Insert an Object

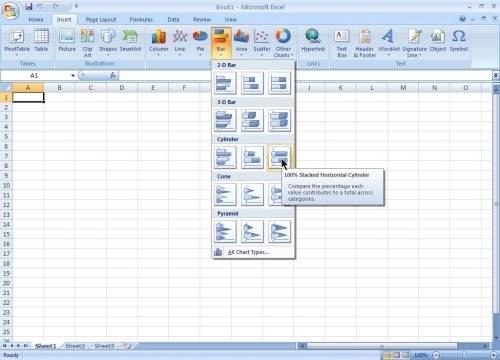pos(438,41)
